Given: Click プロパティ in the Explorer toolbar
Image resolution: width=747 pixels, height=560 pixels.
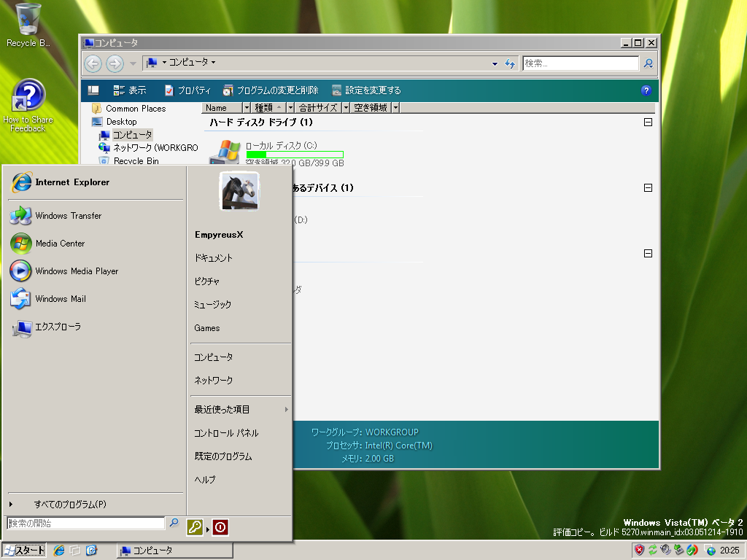Looking at the screenshot, I should click(x=187, y=90).
